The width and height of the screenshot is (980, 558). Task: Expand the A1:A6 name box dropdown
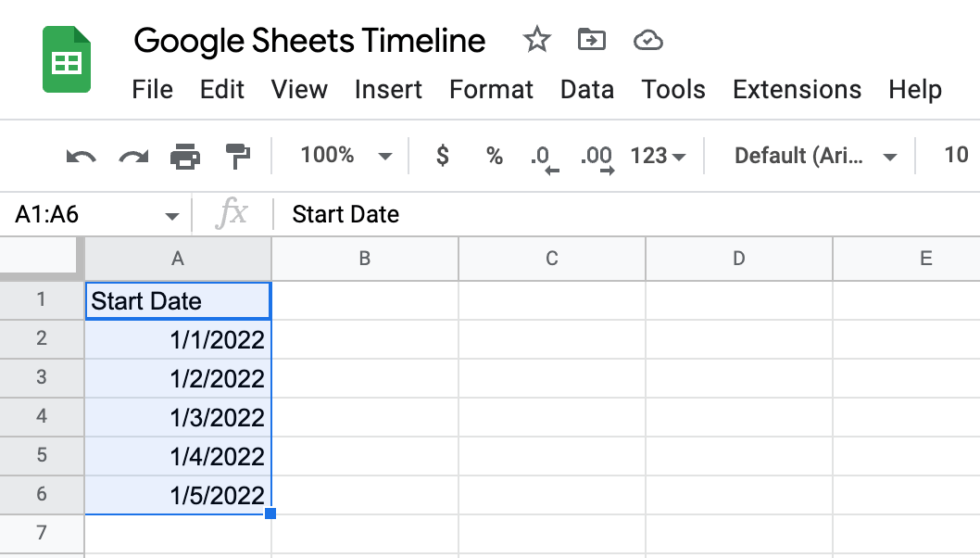coord(172,217)
